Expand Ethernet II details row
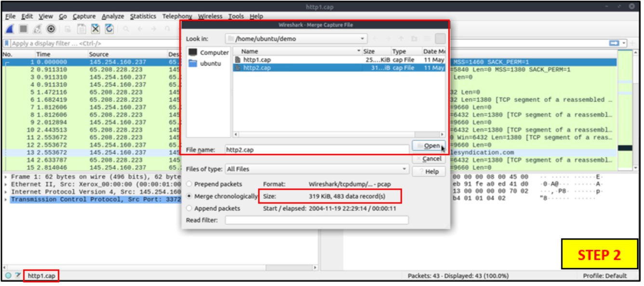 click(x=6, y=184)
